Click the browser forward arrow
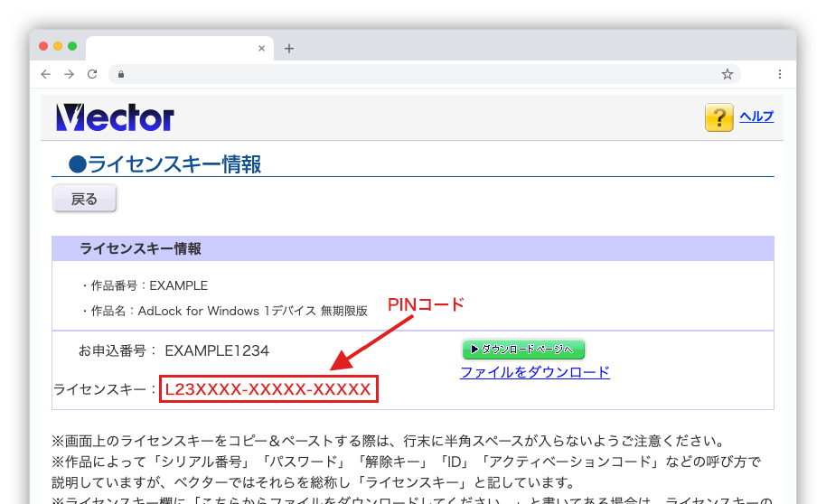This screenshot has width=826, height=504. pos(69,74)
